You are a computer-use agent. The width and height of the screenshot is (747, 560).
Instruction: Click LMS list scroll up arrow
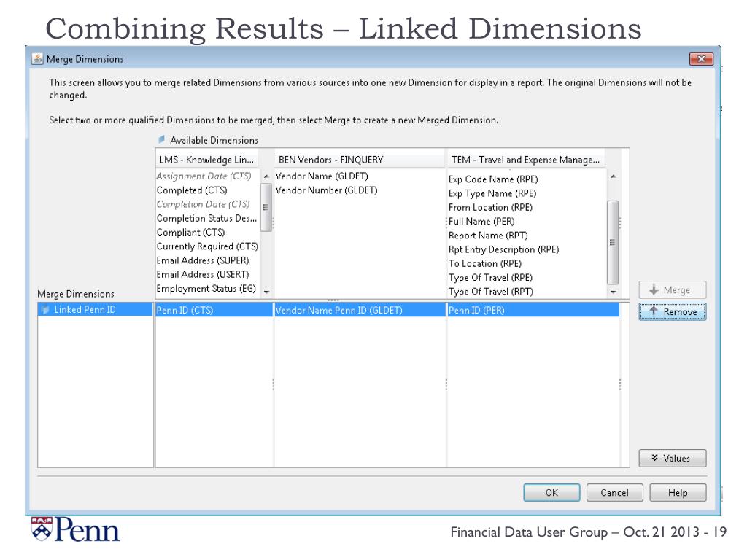pos(266,176)
